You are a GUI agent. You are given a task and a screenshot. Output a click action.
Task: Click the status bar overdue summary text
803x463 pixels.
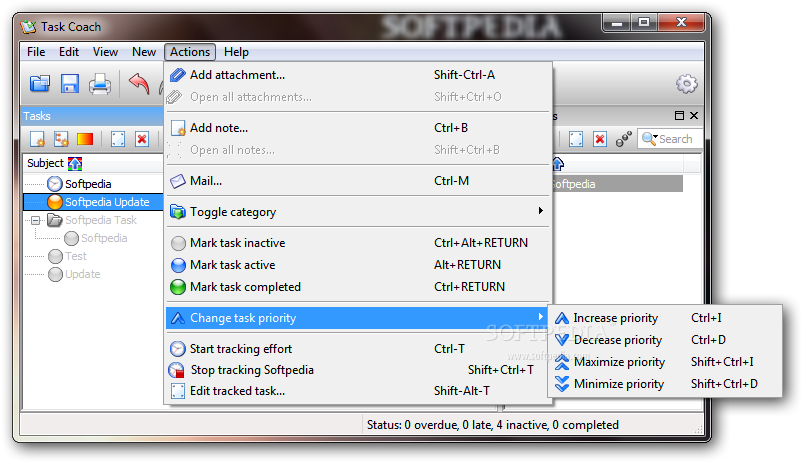[492, 425]
